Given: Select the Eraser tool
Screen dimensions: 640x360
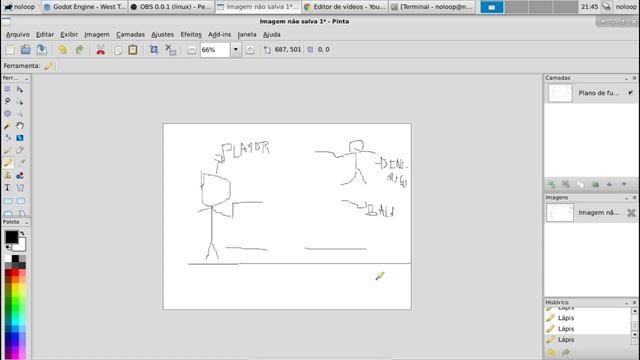Looking at the screenshot, I should [20, 151].
